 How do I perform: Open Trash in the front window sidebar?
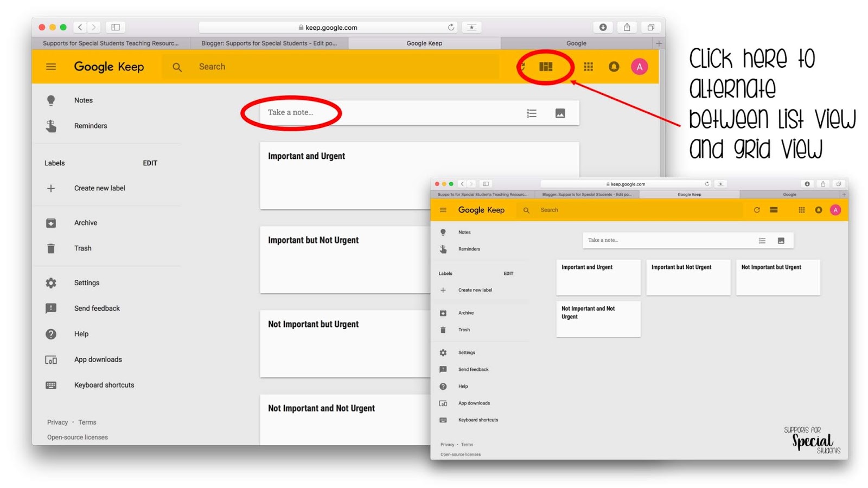tap(464, 330)
